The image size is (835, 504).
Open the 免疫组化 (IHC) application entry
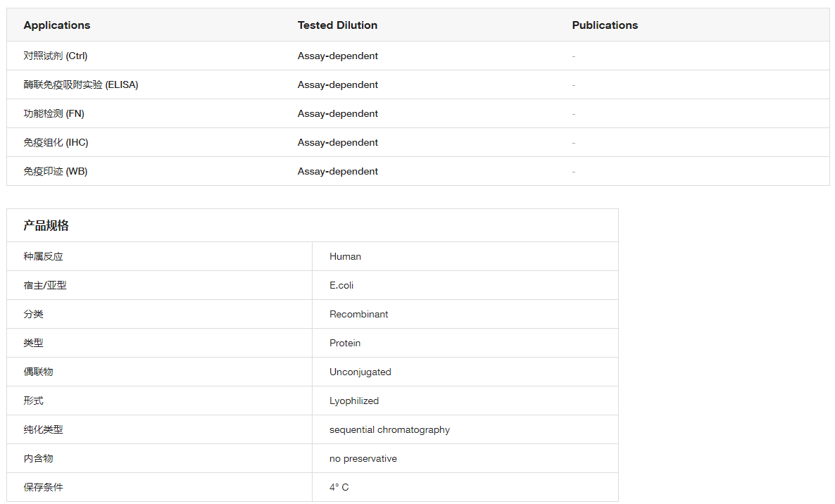point(56,142)
